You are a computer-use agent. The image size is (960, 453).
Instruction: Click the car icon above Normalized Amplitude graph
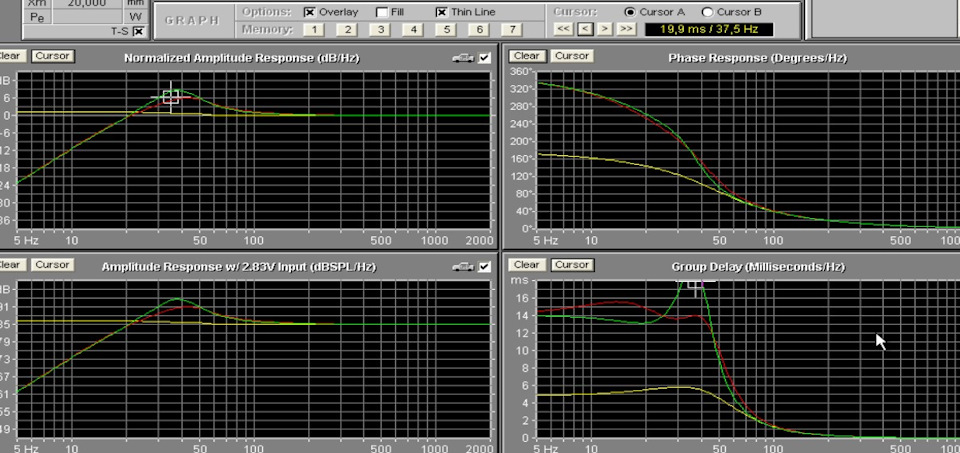(x=463, y=58)
